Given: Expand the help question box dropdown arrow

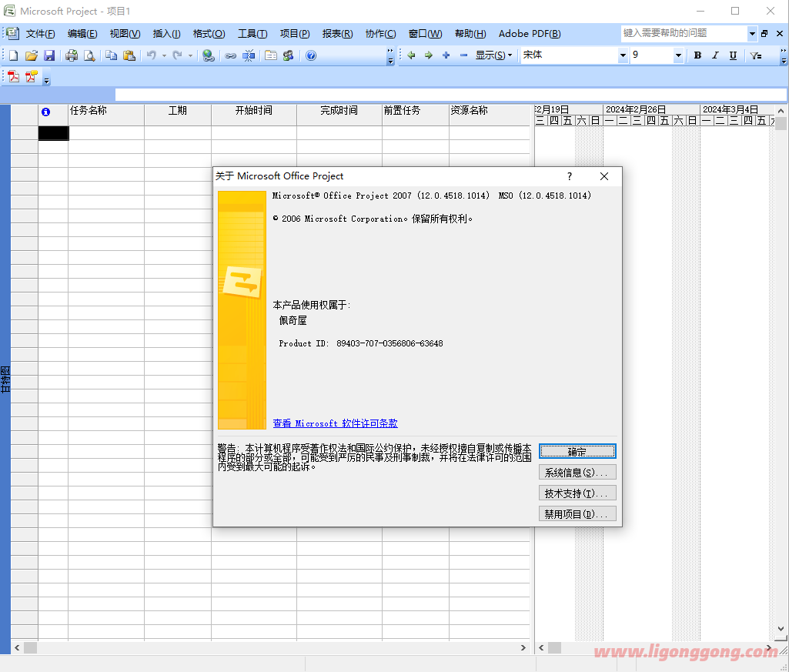Looking at the screenshot, I should point(752,34).
